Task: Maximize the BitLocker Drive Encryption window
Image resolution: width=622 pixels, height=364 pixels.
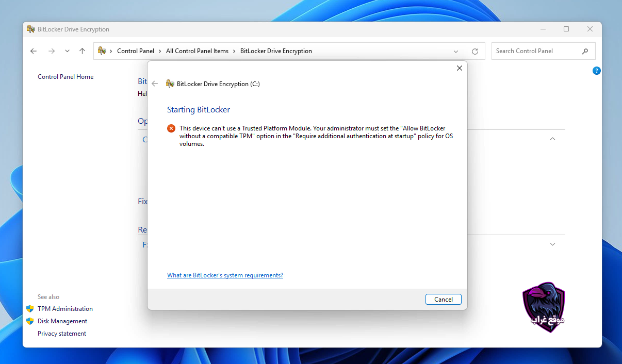Action: click(x=566, y=29)
